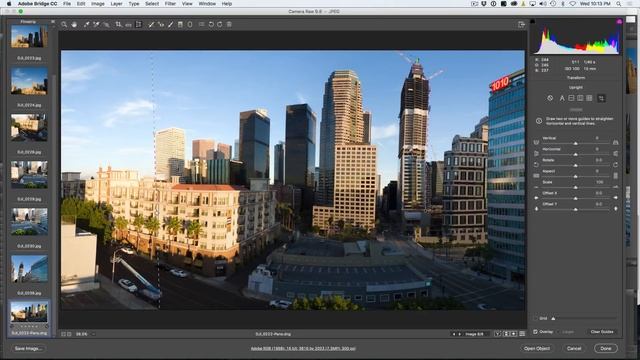Adjust the Grid size slider
Image resolution: width=640 pixels, height=360 pixels.
click(x=553, y=318)
